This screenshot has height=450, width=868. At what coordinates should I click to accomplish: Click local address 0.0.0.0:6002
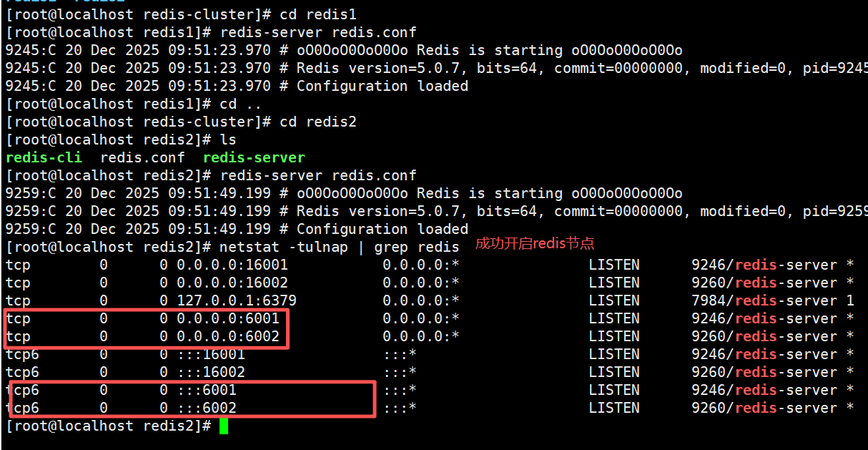pos(228,336)
